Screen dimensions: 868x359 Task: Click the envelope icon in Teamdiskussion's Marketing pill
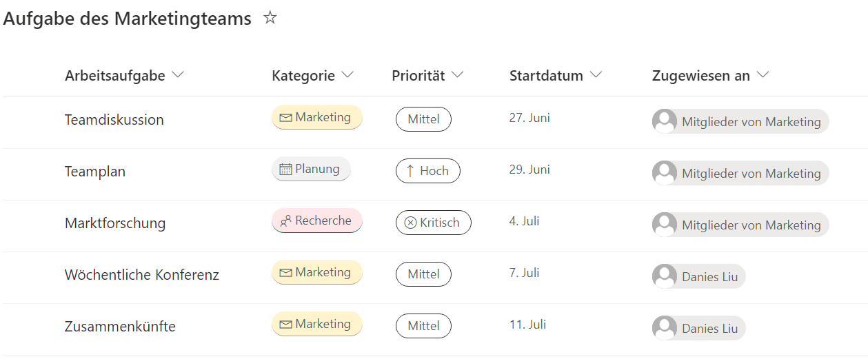click(x=285, y=118)
